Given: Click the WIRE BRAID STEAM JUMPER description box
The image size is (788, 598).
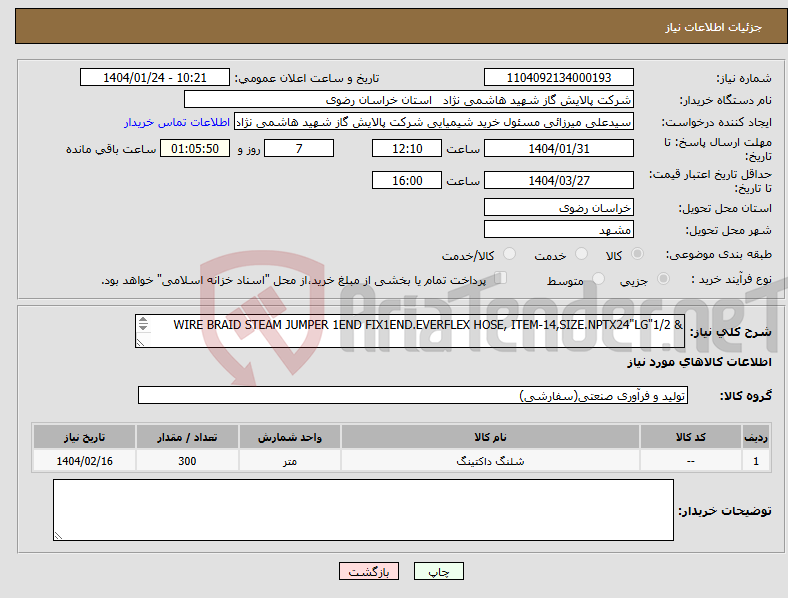Looking at the screenshot, I should pyautogui.click(x=410, y=331).
